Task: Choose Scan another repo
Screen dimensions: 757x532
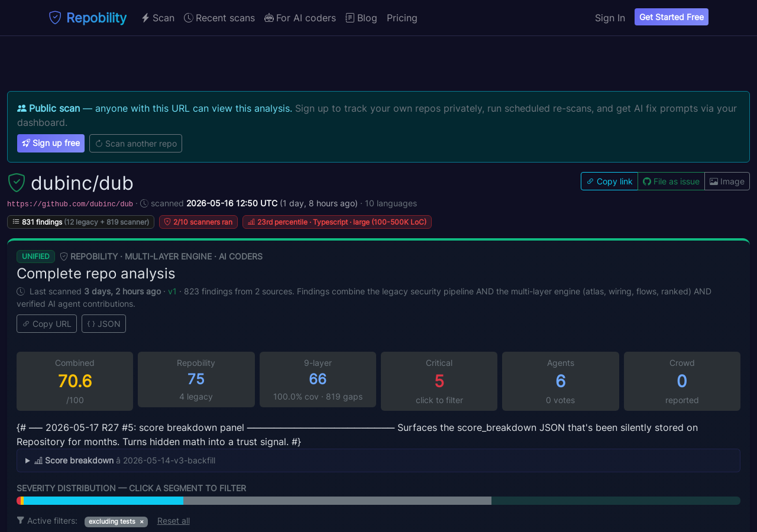Action: pyautogui.click(x=135, y=143)
